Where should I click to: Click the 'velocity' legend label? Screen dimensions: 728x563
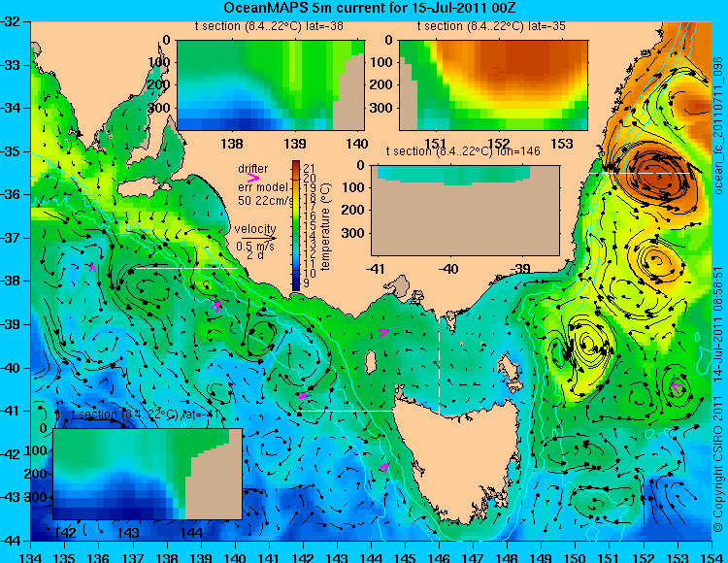[255, 229]
